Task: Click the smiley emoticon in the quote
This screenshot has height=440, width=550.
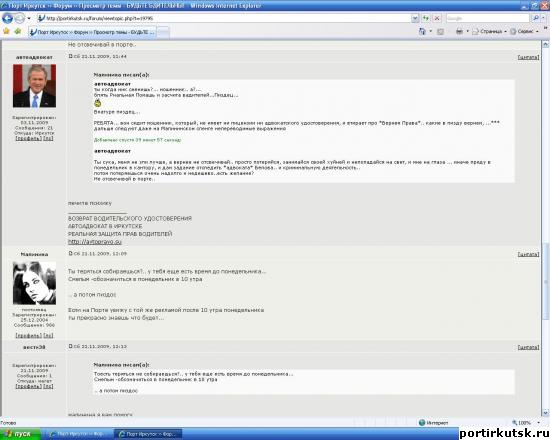Action: pos(98,103)
